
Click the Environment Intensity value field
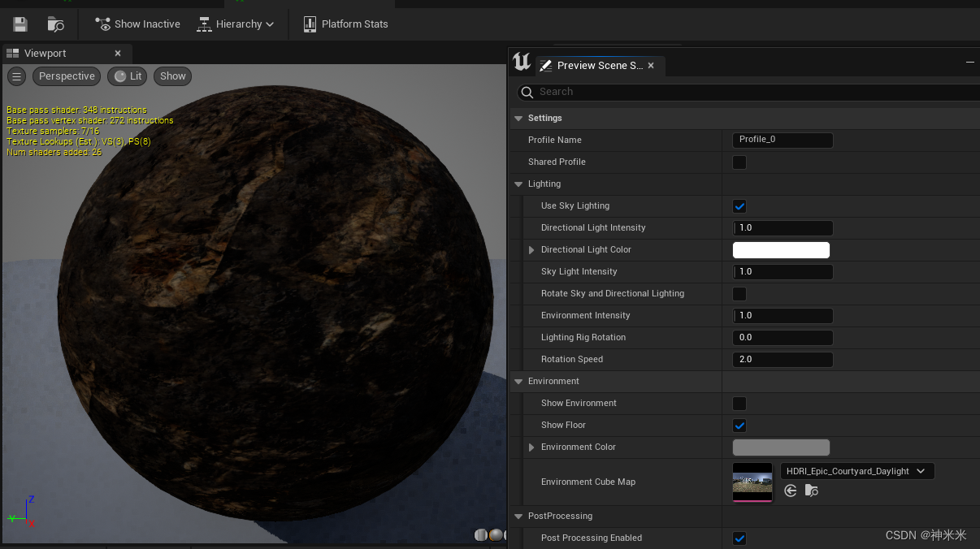[783, 316]
